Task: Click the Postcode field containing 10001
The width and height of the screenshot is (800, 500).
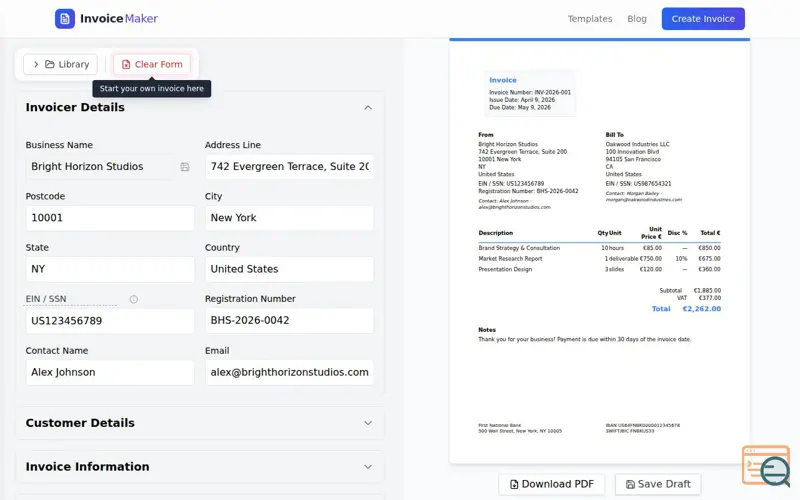Action: [x=110, y=218]
